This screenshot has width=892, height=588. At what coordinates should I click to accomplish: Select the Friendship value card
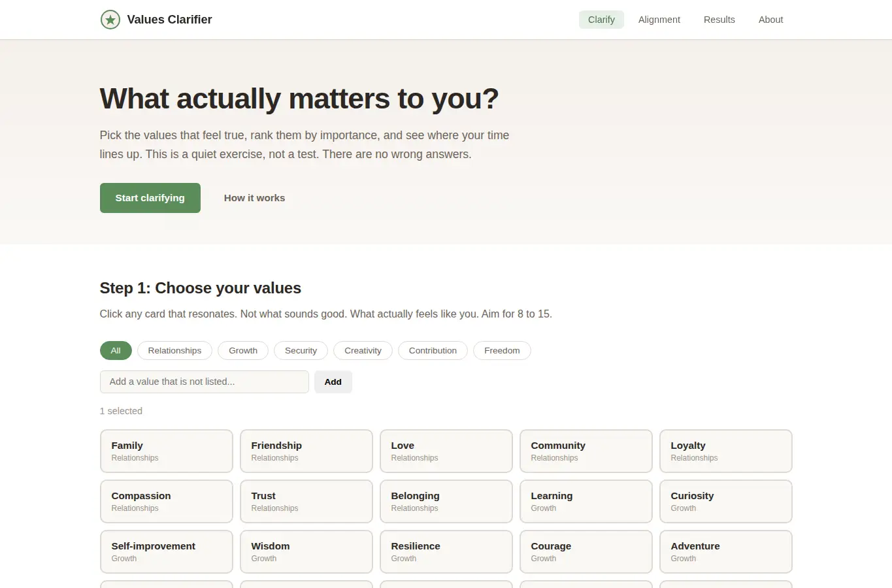pos(306,451)
